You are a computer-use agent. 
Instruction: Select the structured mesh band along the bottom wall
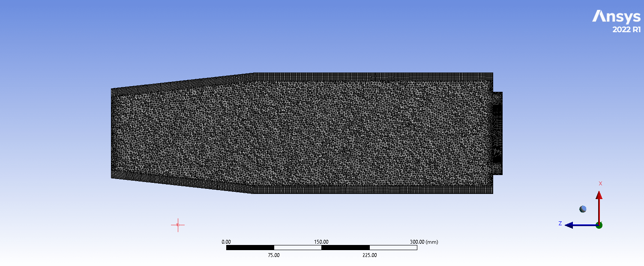point(373,189)
